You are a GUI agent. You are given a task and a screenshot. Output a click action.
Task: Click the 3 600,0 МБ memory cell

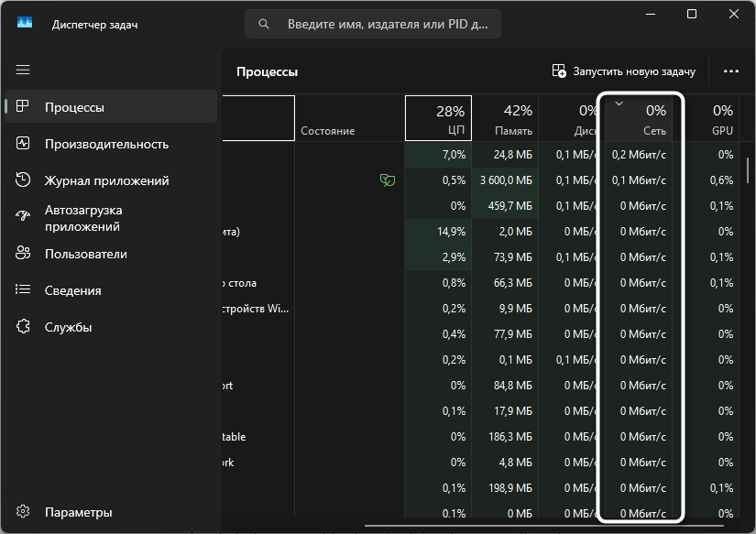coord(506,180)
